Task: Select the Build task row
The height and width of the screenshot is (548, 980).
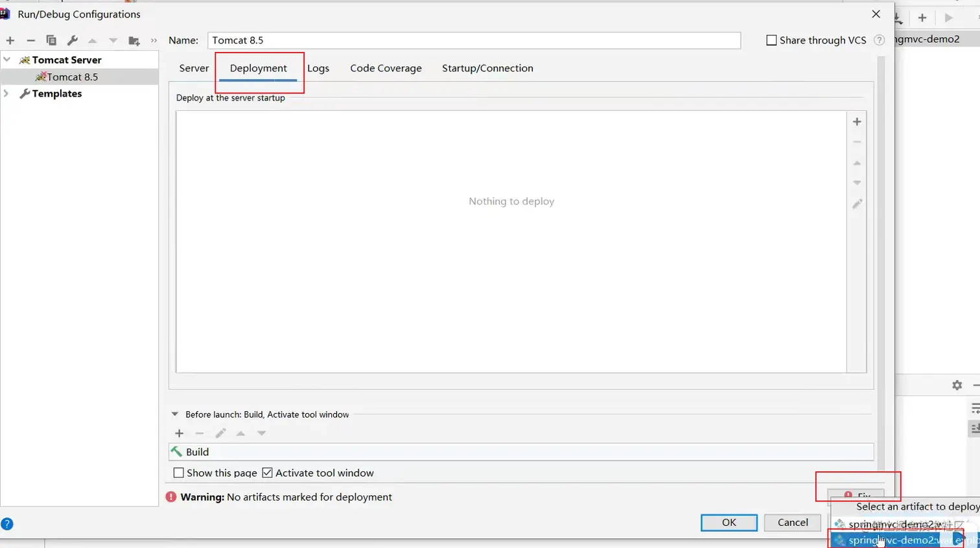Action: 521,452
